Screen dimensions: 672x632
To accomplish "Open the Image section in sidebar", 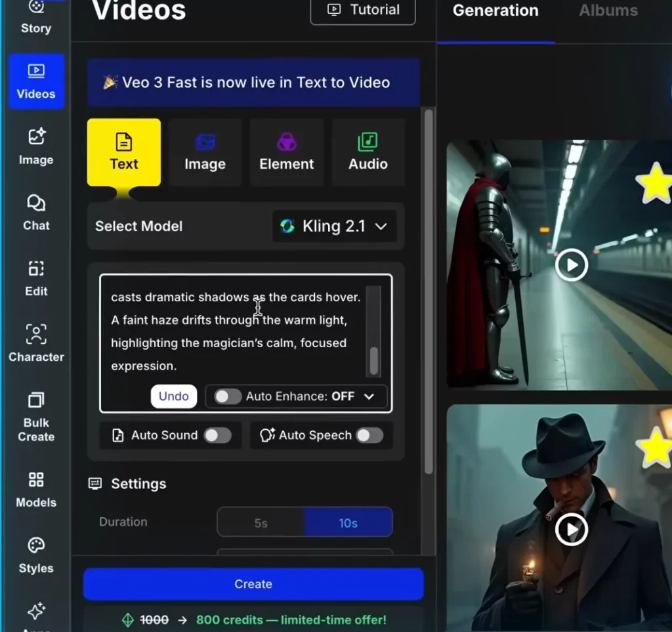I will tap(36, 146).
